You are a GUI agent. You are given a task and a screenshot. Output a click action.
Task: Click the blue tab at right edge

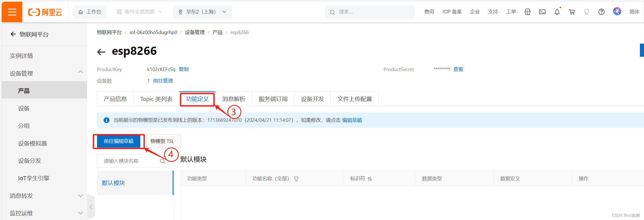[642, 50]
